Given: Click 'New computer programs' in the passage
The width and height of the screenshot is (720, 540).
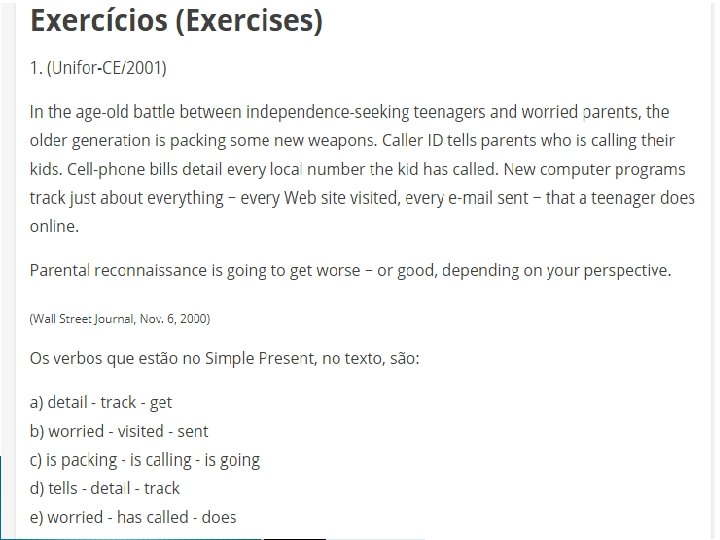Looking at the screenshot, I should [595, 169].
